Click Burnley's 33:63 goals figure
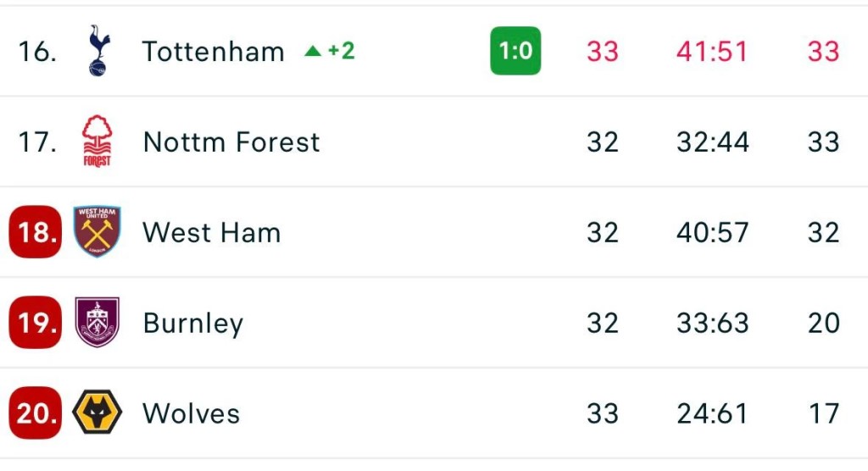The width and height of the screenshot is (868, 471). coord(712,323)
